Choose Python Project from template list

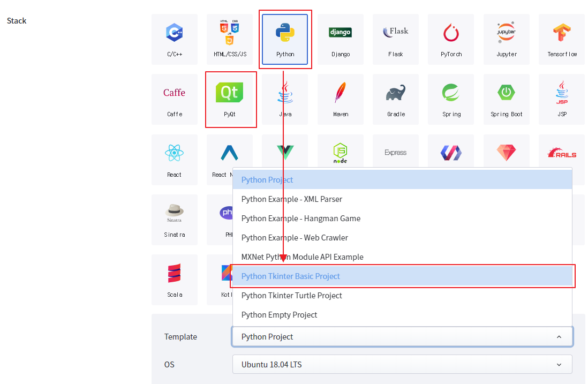(x=402, y=179)
